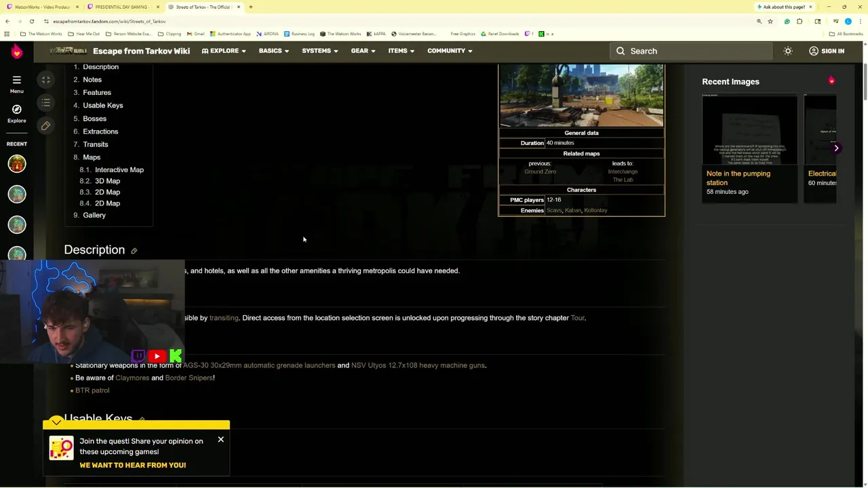Open All Bookmarks folder

846,34
